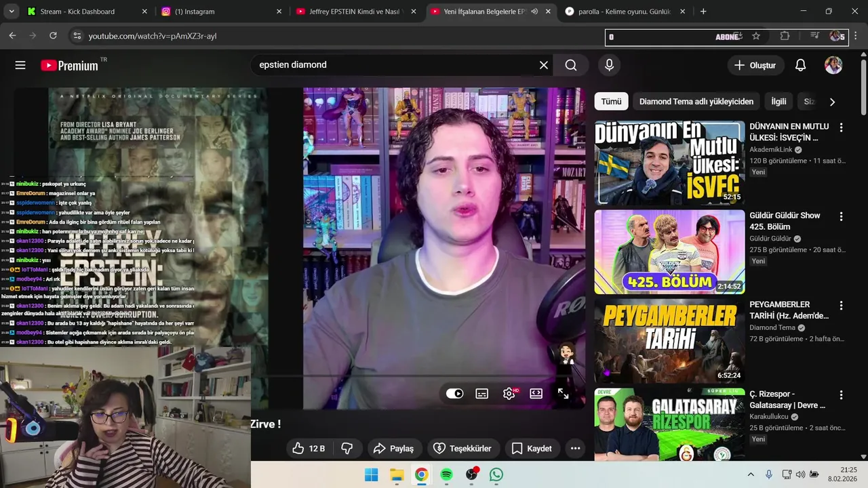
Task: Open Güldür Güldür Show 425. Bölüm thumbnail
Action: (669, 251)
